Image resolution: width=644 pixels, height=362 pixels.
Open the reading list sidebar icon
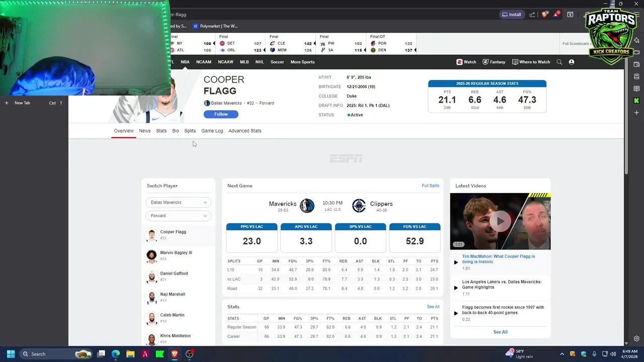(x=636, y=88)
